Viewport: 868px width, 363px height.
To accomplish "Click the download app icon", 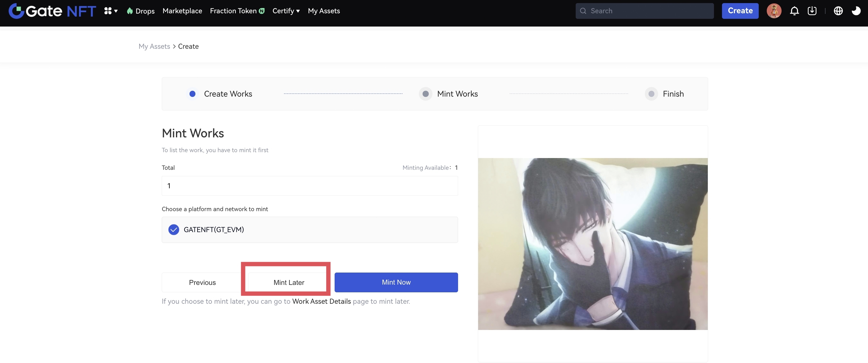I will pos(812,11).
